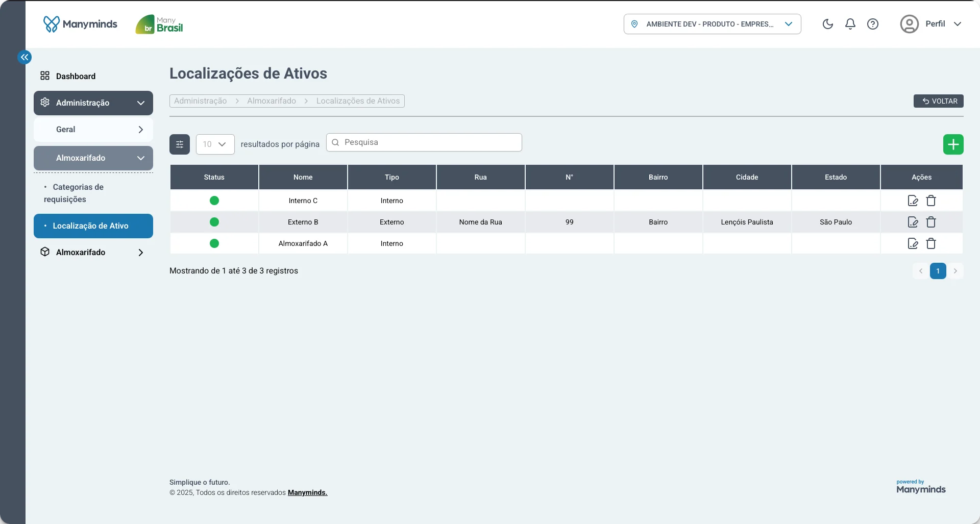Click Localizações de Ativos breadcrumb

pos(358,101)
